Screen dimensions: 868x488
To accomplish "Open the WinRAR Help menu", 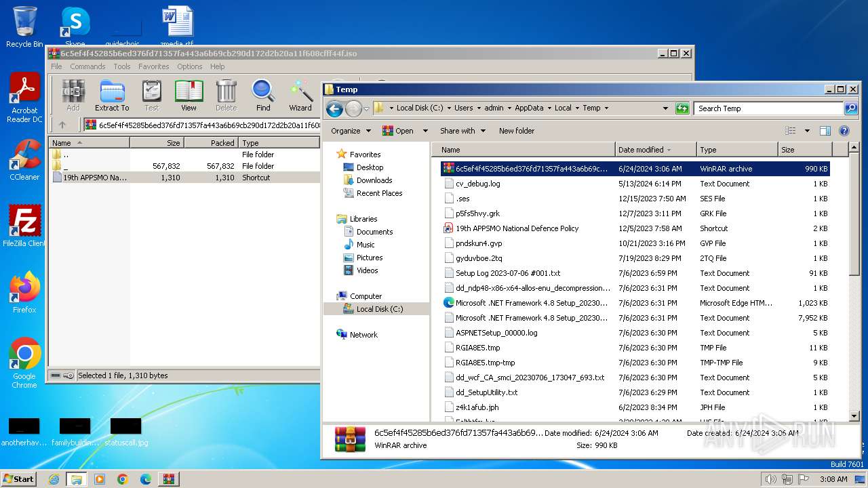I will tap(217, 66).
